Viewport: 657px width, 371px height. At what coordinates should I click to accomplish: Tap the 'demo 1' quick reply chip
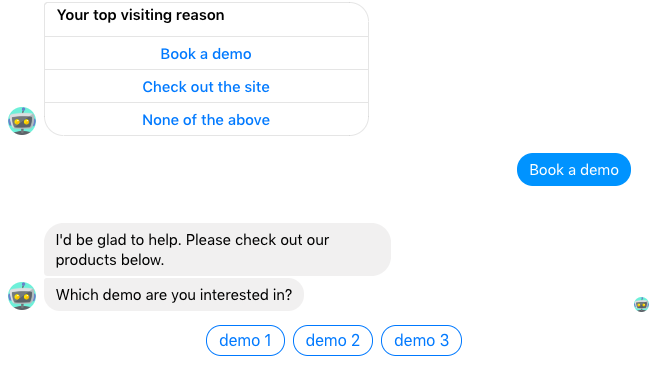tap(246, 340)
